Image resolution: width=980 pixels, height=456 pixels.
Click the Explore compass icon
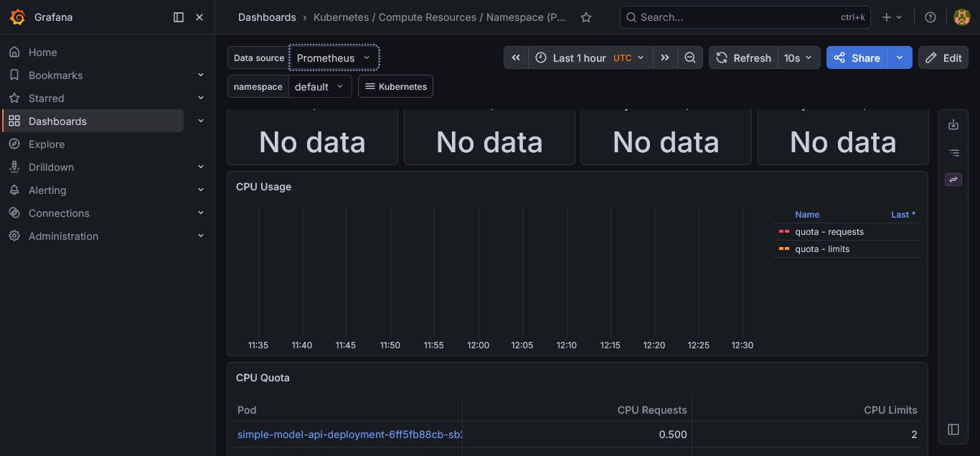14,144
